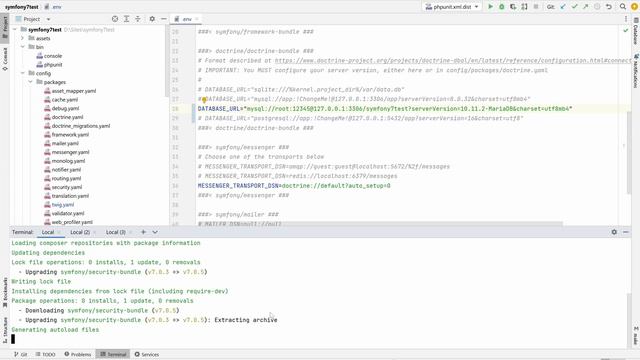Select opened file in Project tree icon
The width and height of the screenshot is (640, 360).
(x=115, y=19)
